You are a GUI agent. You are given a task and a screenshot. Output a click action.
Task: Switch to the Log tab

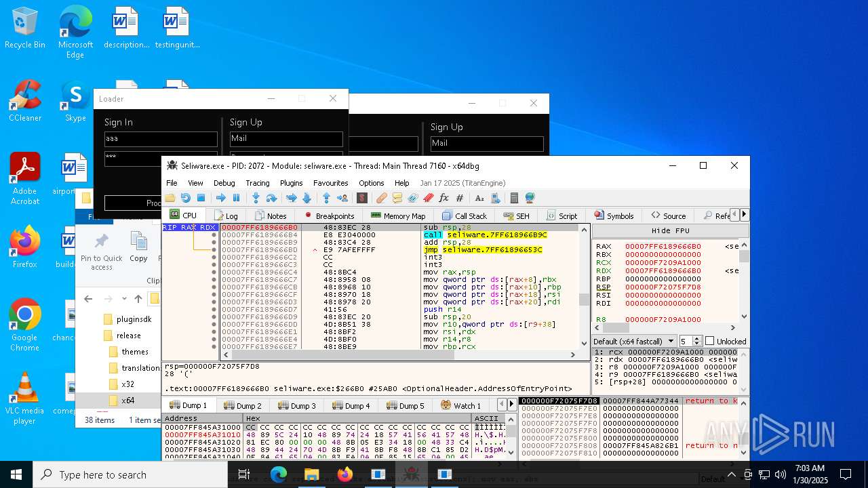point(225,216)
